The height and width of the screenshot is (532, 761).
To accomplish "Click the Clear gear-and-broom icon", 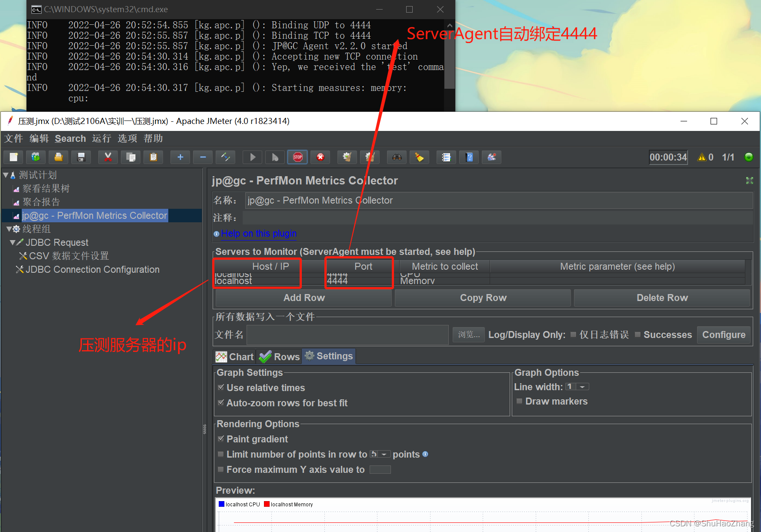I will [347, 157].
